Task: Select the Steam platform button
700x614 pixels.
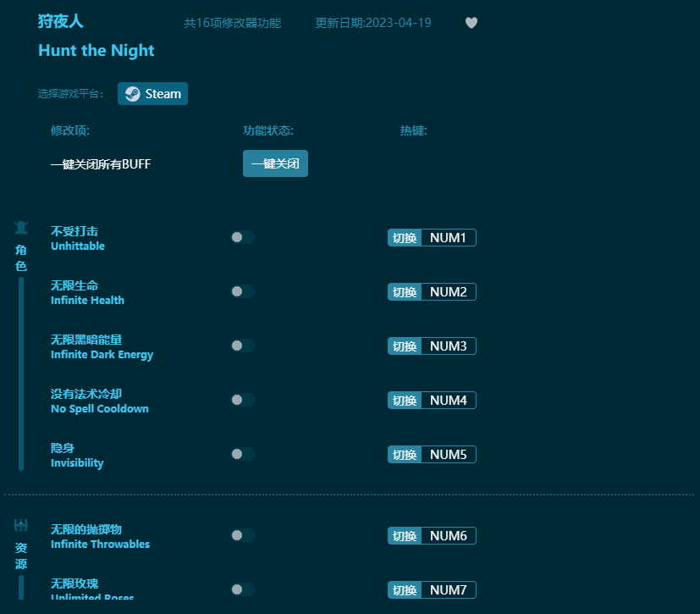Action: 153,94
